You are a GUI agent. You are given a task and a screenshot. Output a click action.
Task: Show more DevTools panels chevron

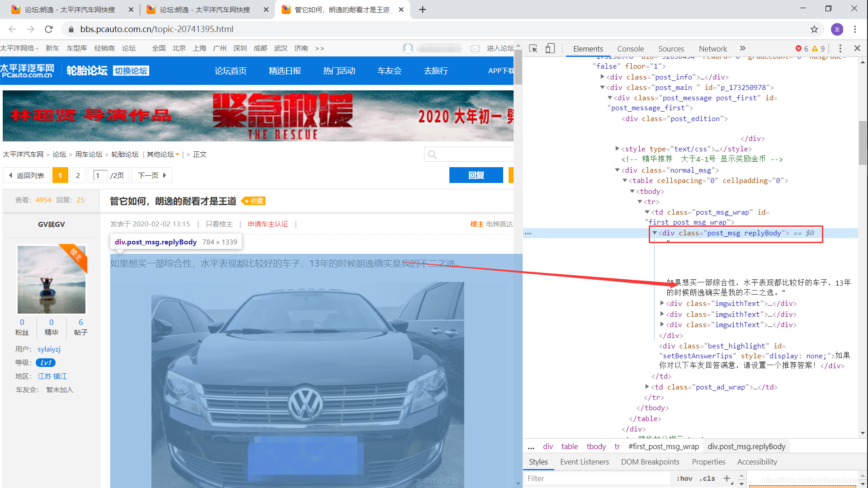click(742, 48)
